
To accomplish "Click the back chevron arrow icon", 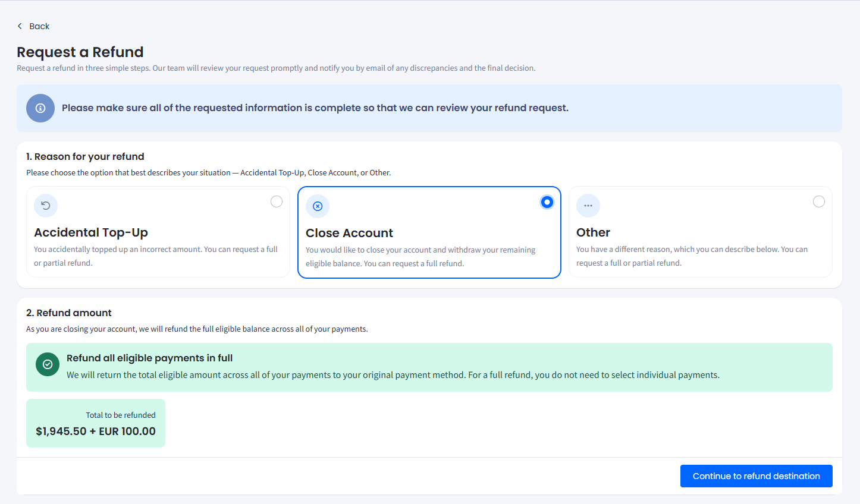I will (20, 26).
